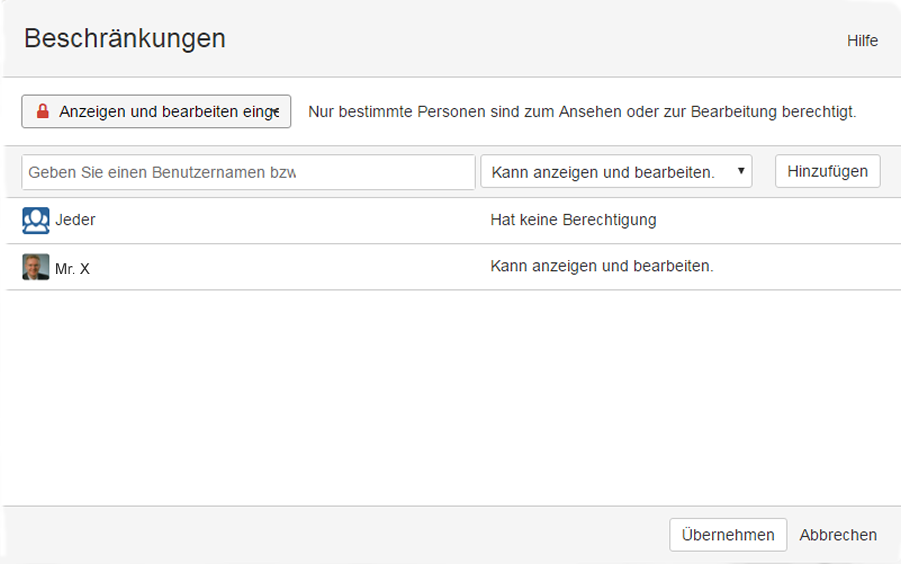The width and height of the screenshot is (901, 564).
Task: Click the caret on the restrictions button
Action: coord(275,112)
